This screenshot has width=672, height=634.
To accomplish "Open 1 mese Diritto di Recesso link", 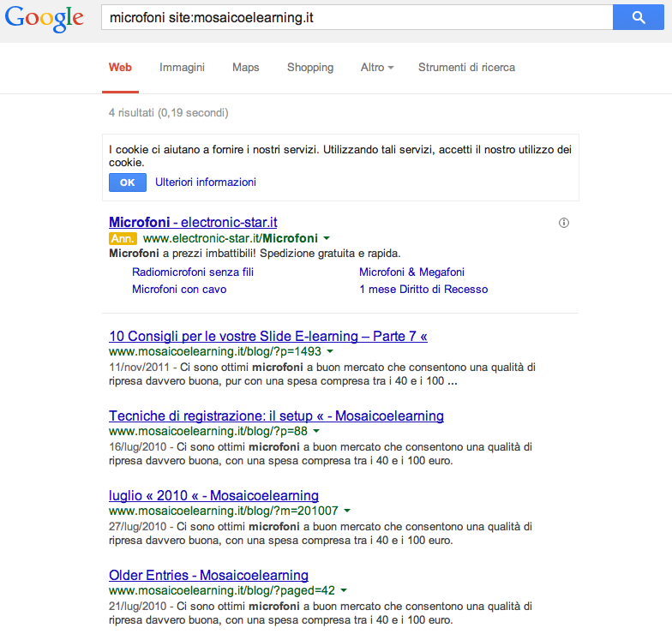I will point(423,290).
